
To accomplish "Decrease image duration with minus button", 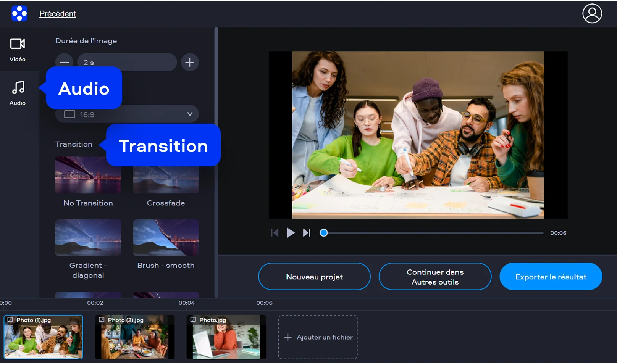I will [64, 62].
